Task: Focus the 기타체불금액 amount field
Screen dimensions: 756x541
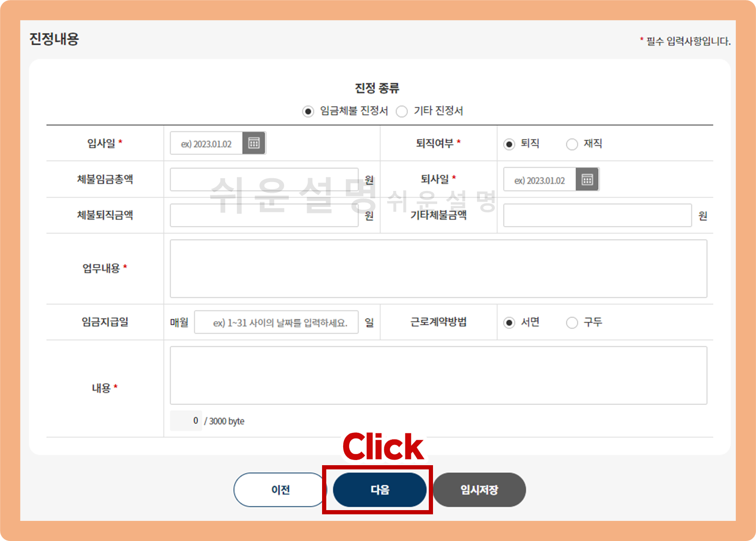Action: (597, 215)
